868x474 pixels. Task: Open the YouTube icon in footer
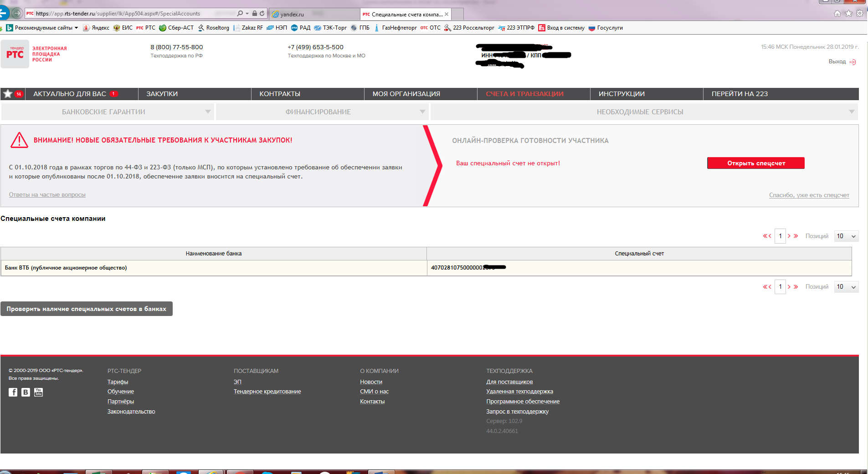point(38,392)
